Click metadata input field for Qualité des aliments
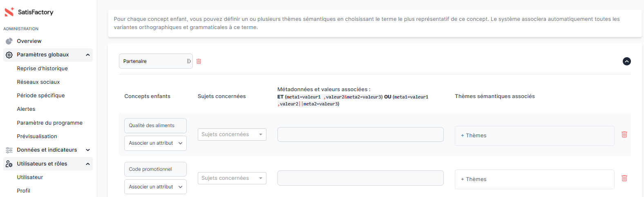 coord(360,134)
